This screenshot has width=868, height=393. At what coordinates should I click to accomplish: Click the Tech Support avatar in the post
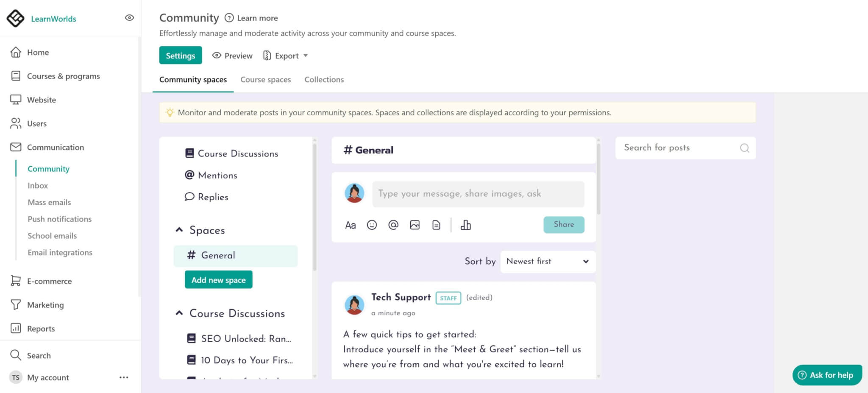click(x=355, y=304)
